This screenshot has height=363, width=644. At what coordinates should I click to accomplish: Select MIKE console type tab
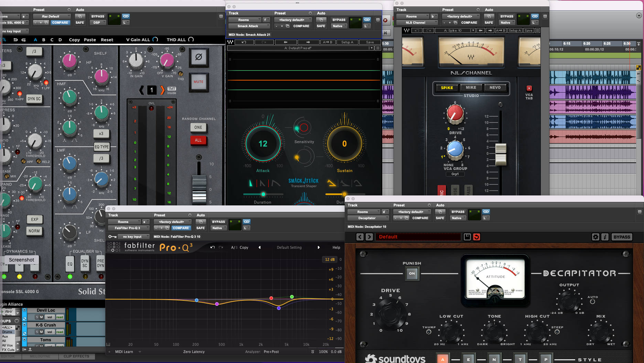(471, 88)
